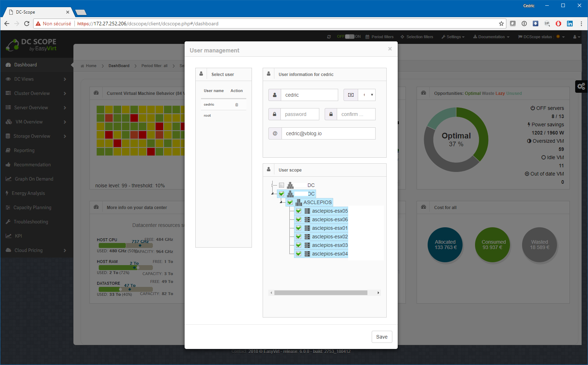Open the gear settings side panel icon
This screenshot has width=588, height=365.
(581, 86)
